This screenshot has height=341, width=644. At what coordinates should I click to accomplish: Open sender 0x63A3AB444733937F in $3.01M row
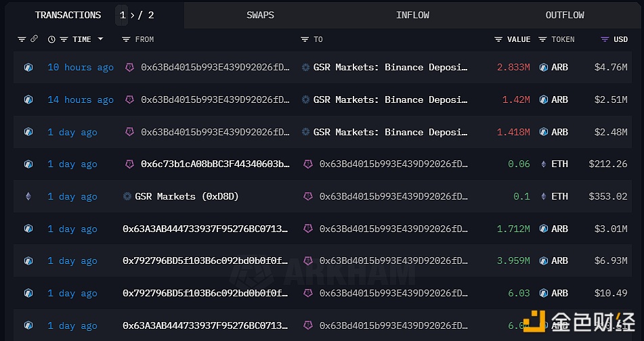(x=205, y=229)
